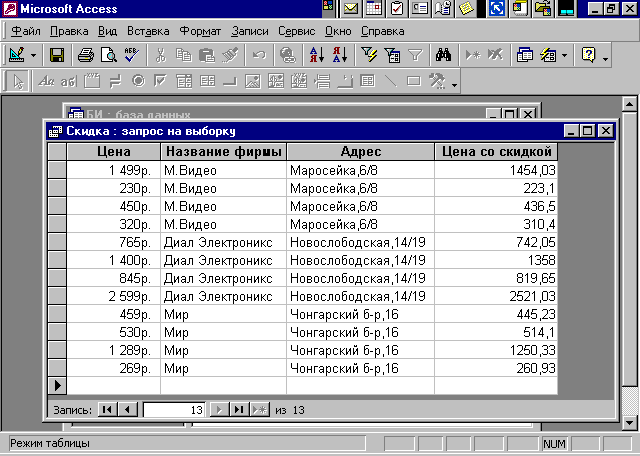
Task: Open the Вставка menu
Action: [x=148, y=31]
